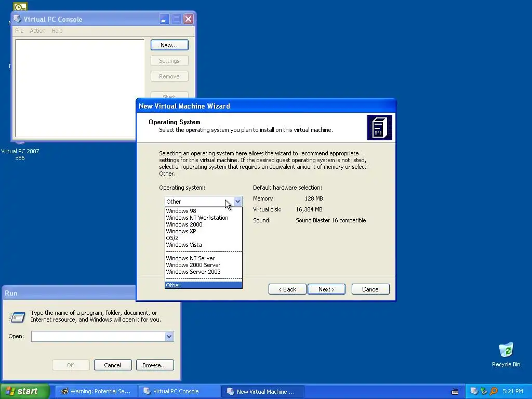Select the highlighted Other entry in the list

[x=204, y=285]
